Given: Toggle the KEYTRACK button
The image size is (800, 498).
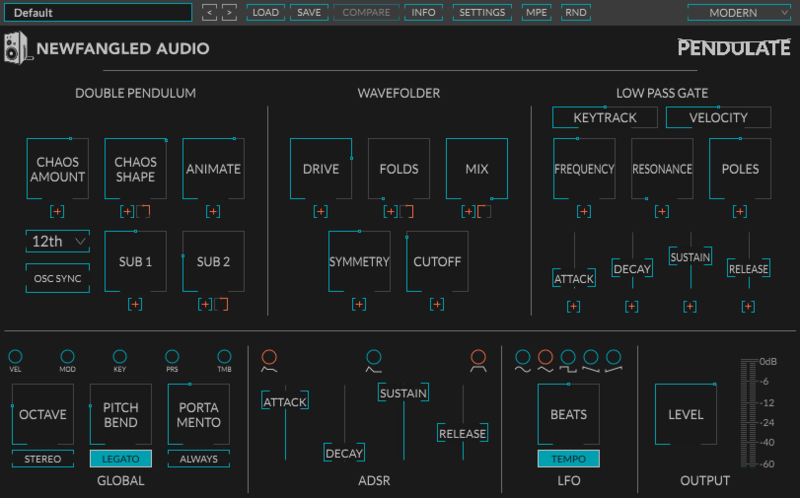Looking at the screenshot, I should click(604, 118).
